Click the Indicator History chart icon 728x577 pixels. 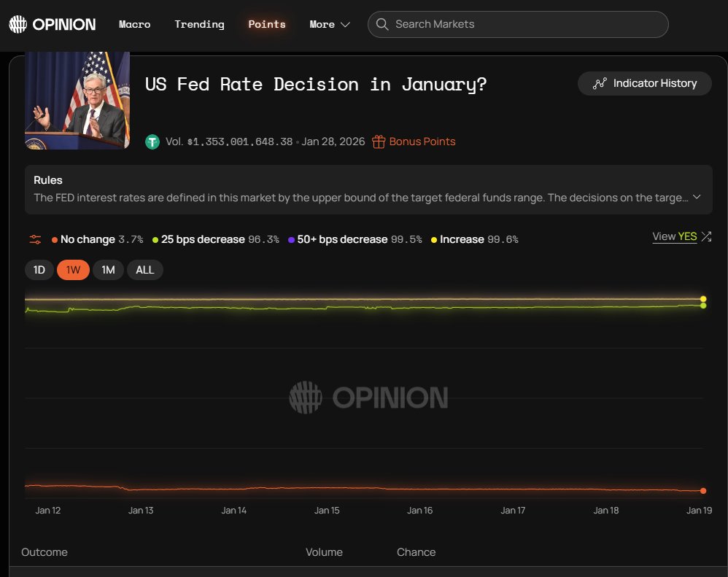coord(600,84)
